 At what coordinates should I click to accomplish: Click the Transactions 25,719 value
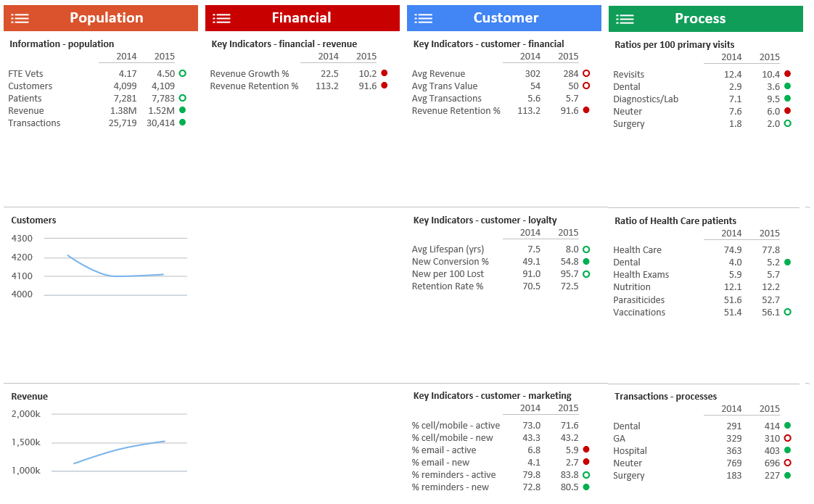123,123
